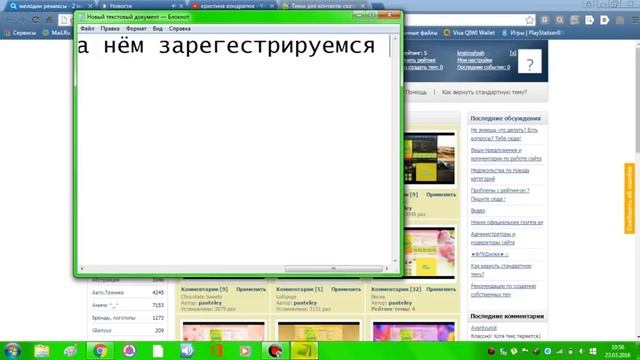Open File Explorer from the taskbar
This screenshot has height=360, width=640.
tap(42, 351)
